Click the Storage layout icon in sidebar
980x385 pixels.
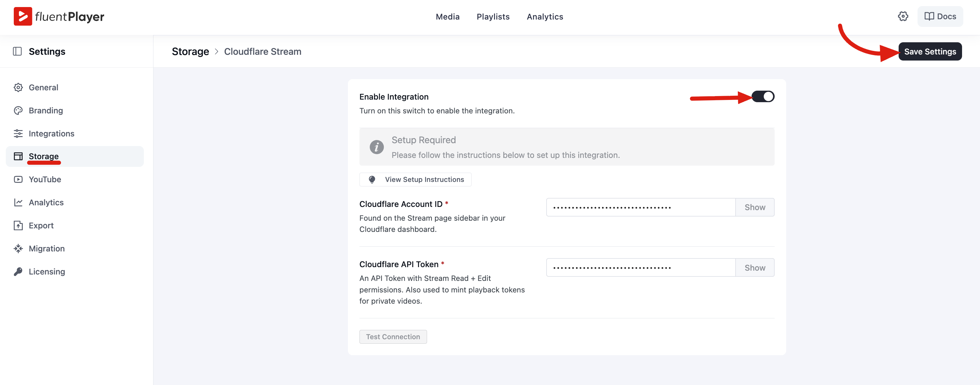pyautogui.click(x=18, y=156)
